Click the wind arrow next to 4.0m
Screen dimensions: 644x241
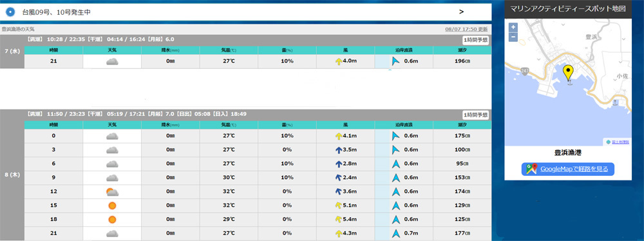(x=339, y=62)
